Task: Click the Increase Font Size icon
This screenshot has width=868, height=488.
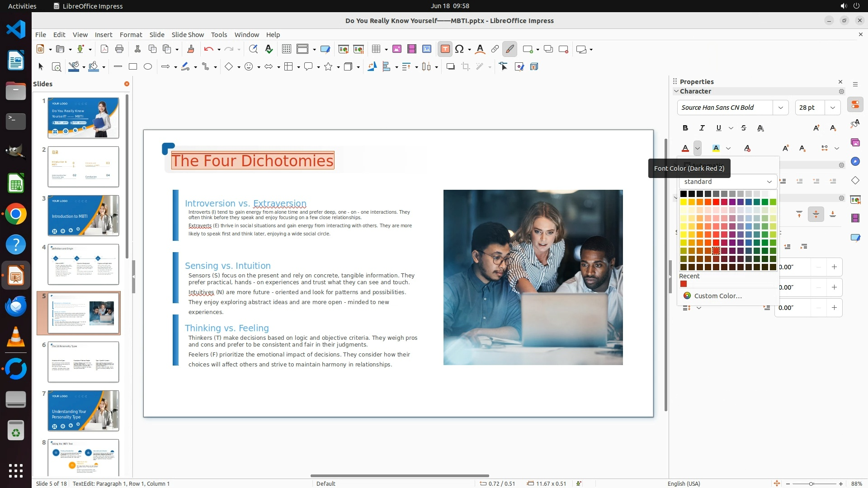Action: 816,128
